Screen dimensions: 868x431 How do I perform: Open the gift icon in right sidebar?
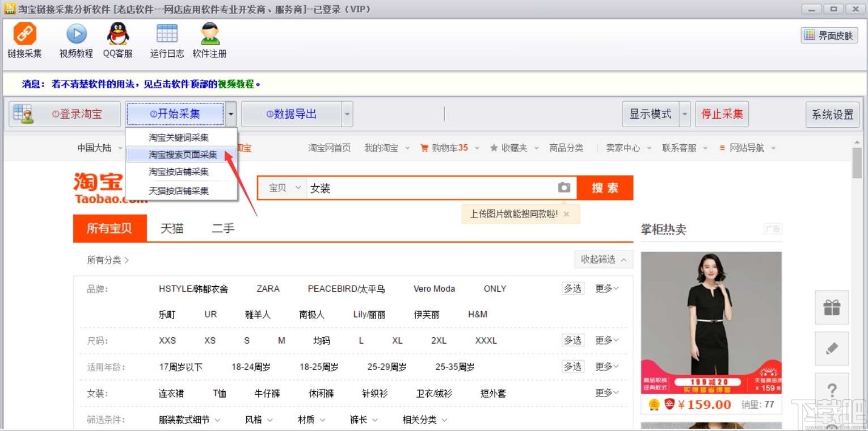click(x=832, y=307)
